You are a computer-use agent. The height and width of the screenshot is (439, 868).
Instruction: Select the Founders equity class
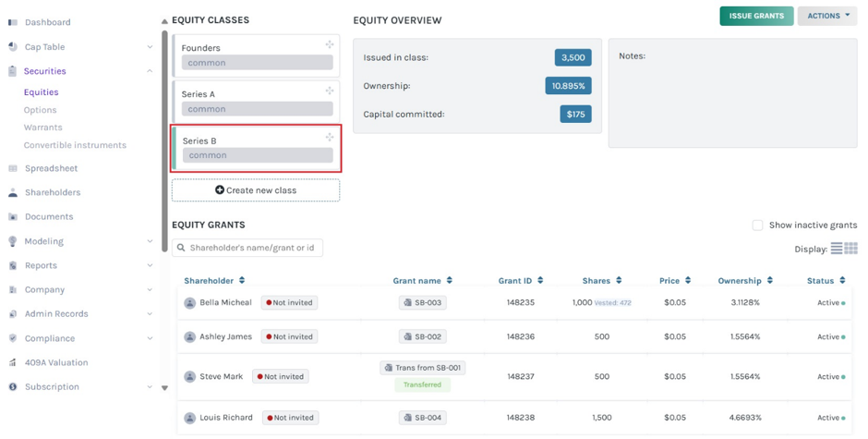tap(256, 55)
